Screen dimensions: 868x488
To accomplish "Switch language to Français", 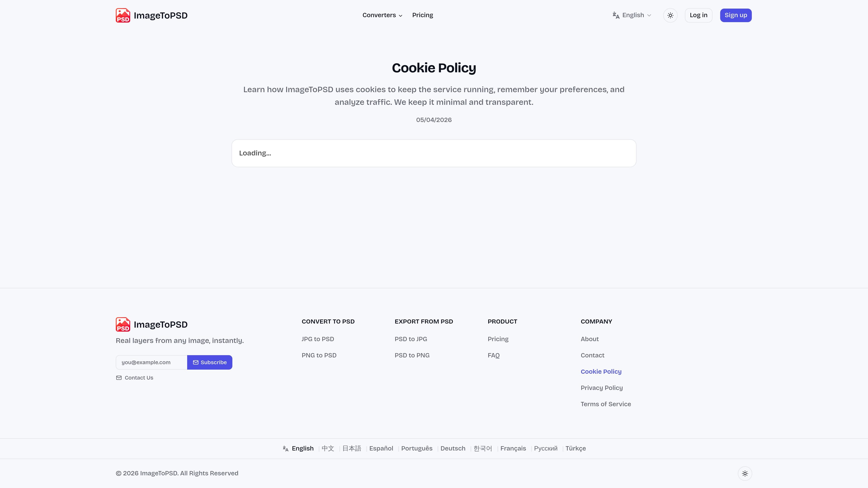I will click(513, 448).
